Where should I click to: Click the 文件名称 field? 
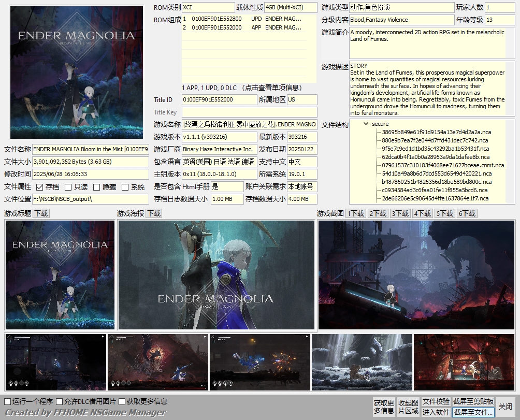click(91, 150)
